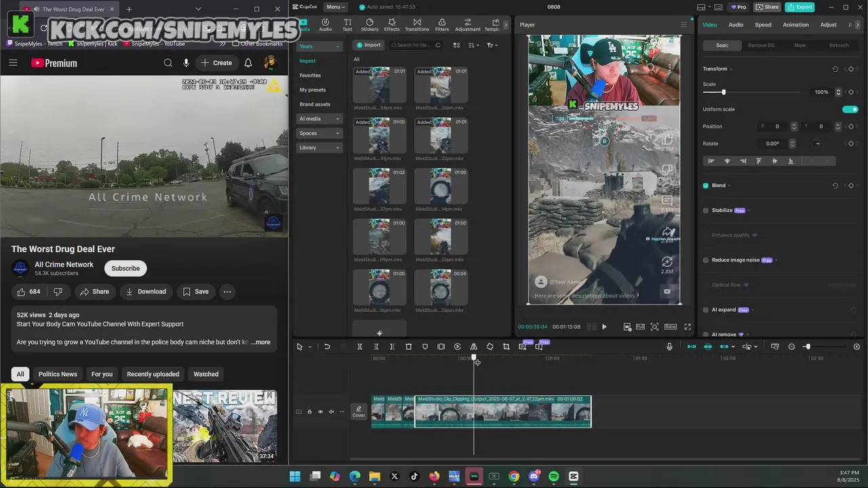Open the Effects tab
This screenshot has height=488, width=868.
[x=392, y=25]
